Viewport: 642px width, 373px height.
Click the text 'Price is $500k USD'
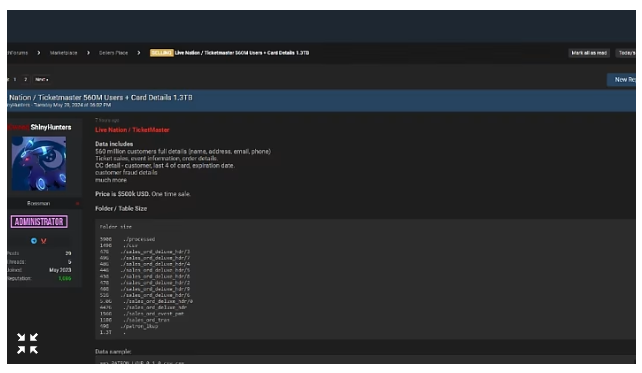tap(122, 194)
